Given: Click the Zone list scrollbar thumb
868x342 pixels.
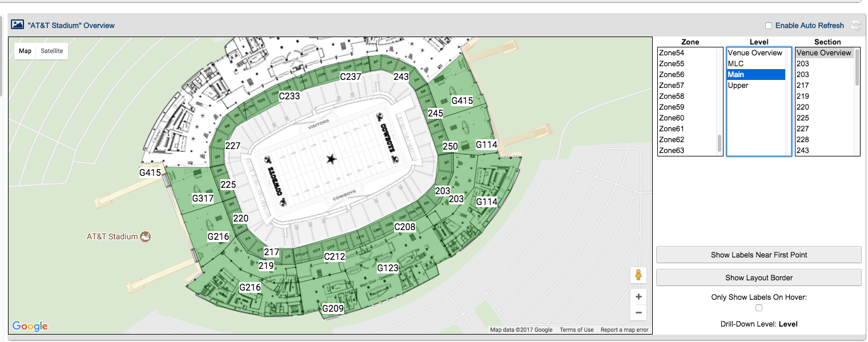Looking at the screenshot, I should (719, 143).
